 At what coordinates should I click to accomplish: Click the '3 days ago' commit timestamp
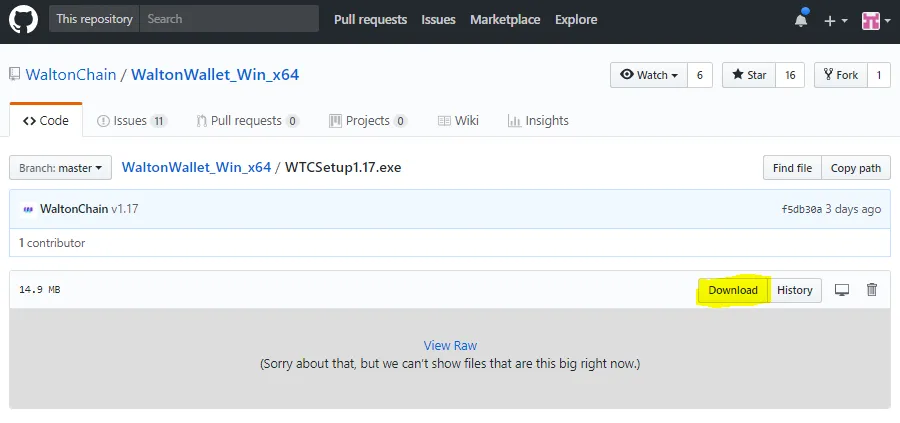pos(853,209)
